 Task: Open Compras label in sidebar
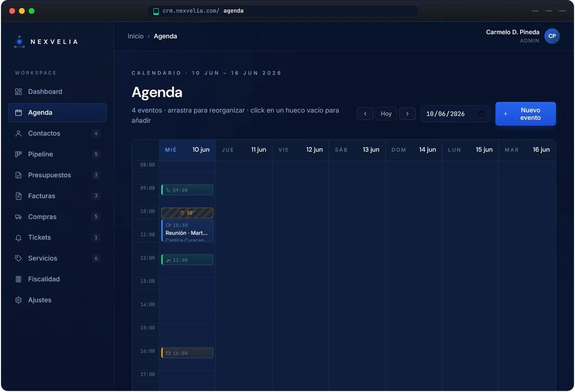coord(42,217)
